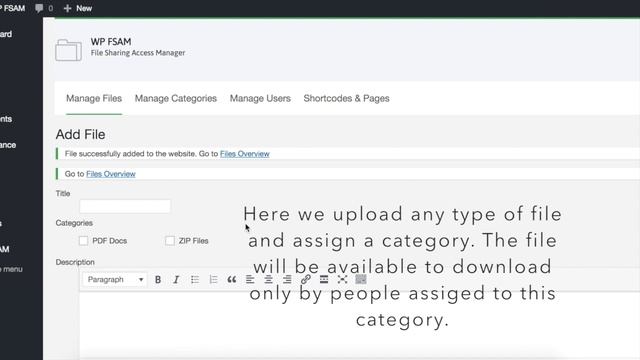The height and width of the screenshot is (360, 640).
Task: Click inside the Description text area
Action: click(359, 326)
